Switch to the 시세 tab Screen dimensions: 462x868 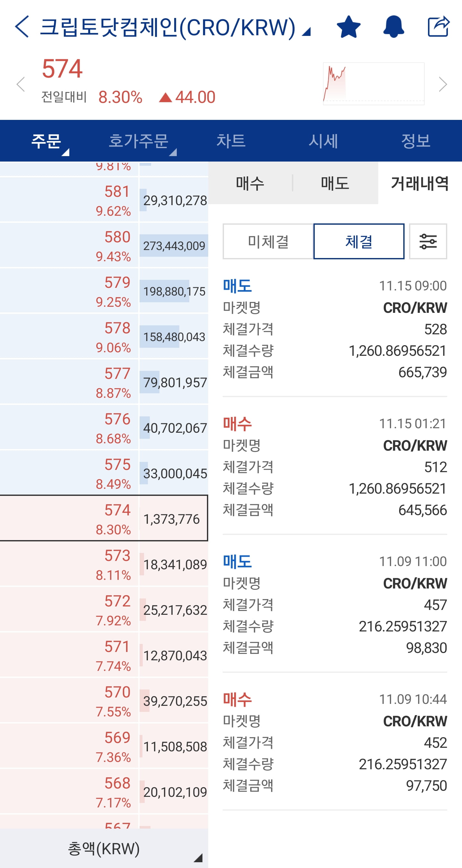[x=323, y=141]
